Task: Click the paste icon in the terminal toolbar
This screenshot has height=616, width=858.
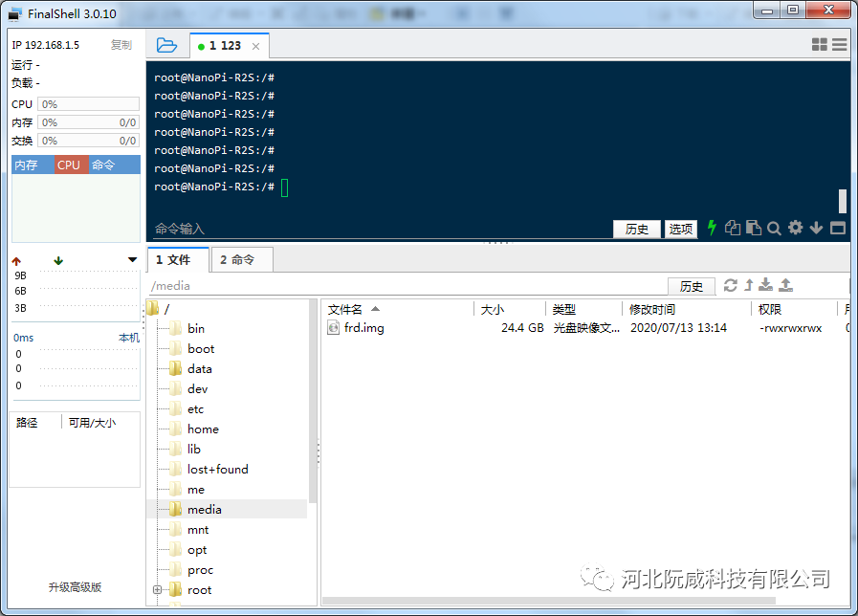Action: 753,228
